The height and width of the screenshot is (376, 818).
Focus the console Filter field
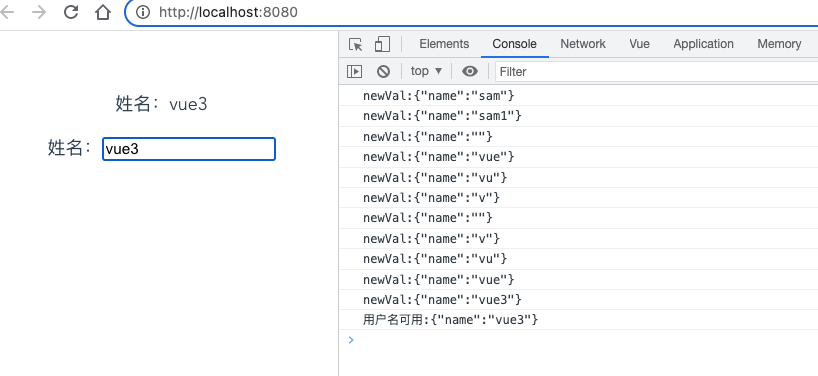656,71
